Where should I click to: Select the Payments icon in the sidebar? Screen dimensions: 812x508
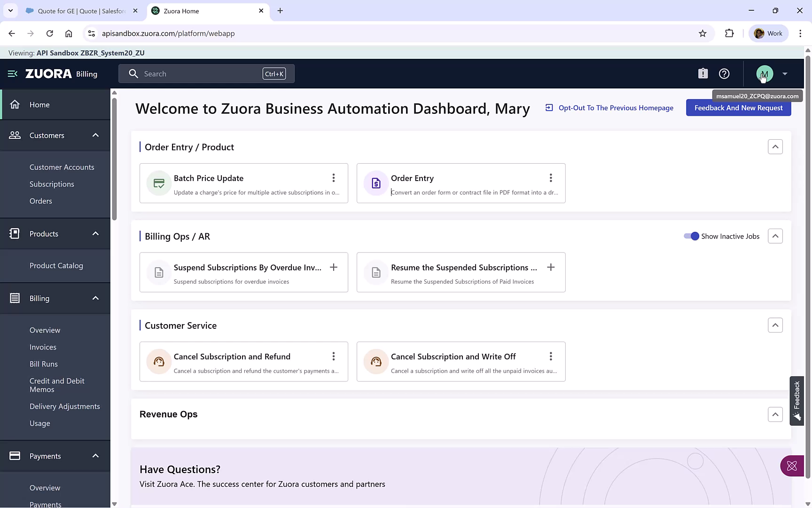click(x=15, y=456)
